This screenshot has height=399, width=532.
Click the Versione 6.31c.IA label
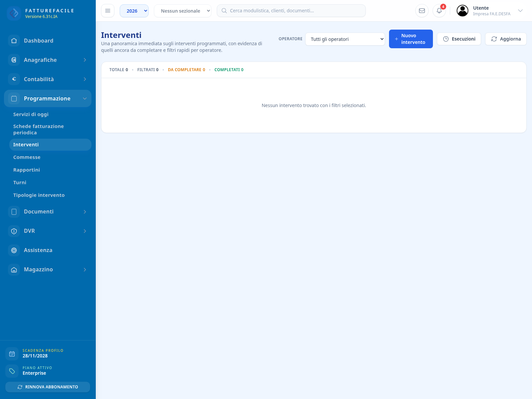41,17
